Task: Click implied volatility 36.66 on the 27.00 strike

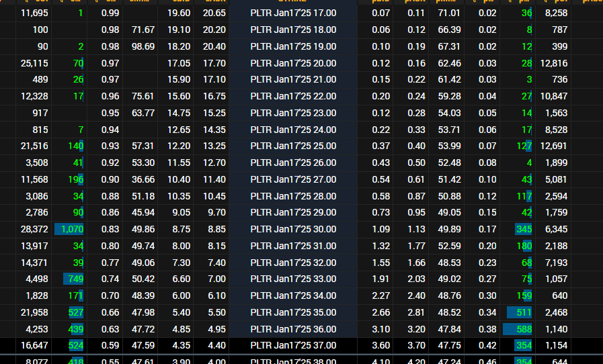Action: coord(143,179)
